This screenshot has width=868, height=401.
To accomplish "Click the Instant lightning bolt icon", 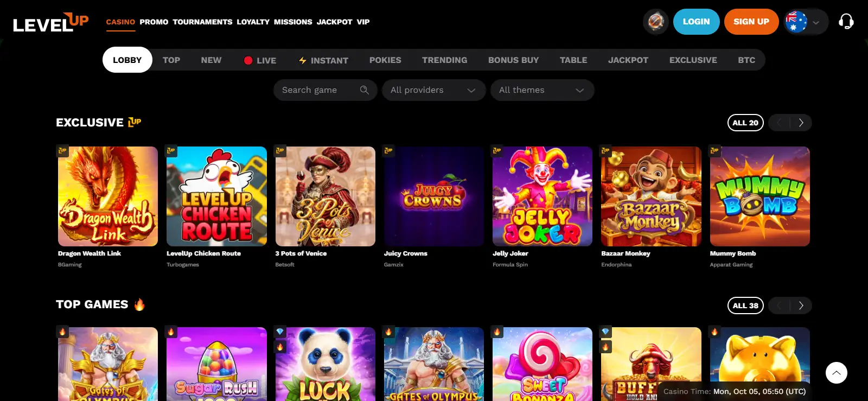I will [x=303, y=60].
